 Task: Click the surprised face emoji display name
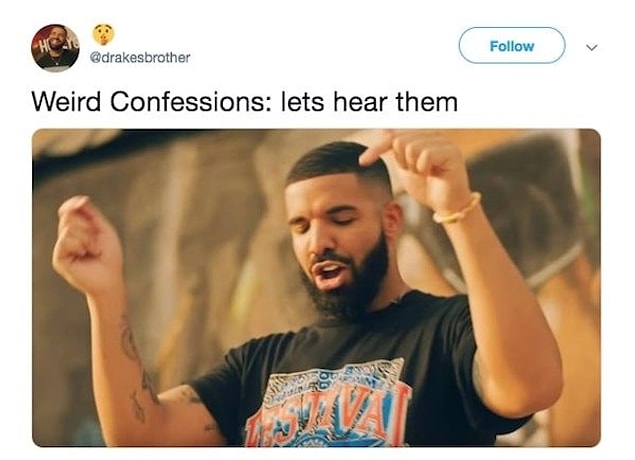(x=103, y=34)
